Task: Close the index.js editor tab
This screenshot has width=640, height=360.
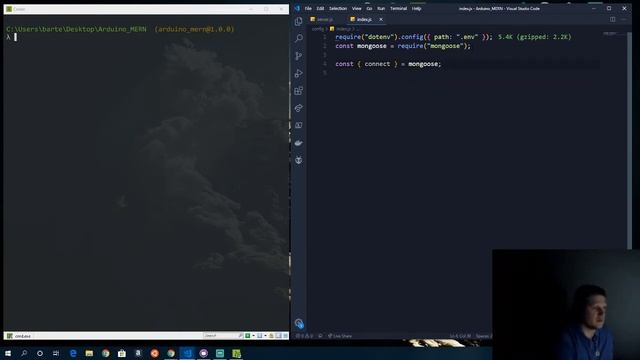Action: tap(381, 19)
